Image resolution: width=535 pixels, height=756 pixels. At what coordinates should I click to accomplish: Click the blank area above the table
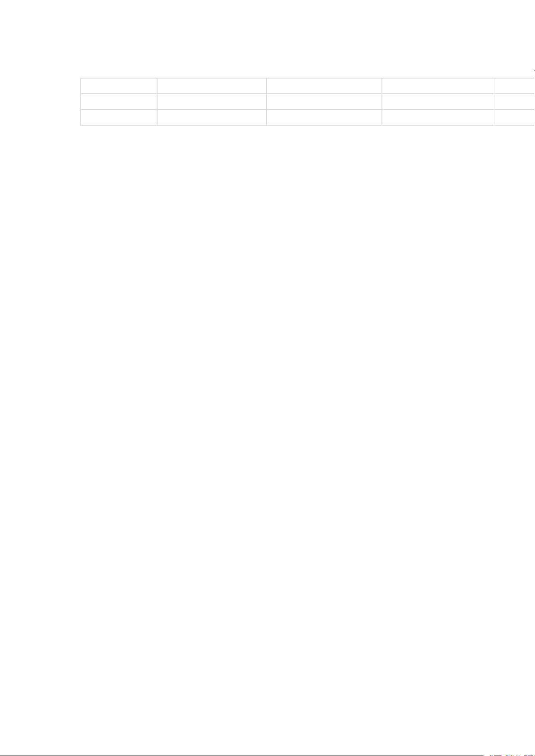[x=267, y=38]
